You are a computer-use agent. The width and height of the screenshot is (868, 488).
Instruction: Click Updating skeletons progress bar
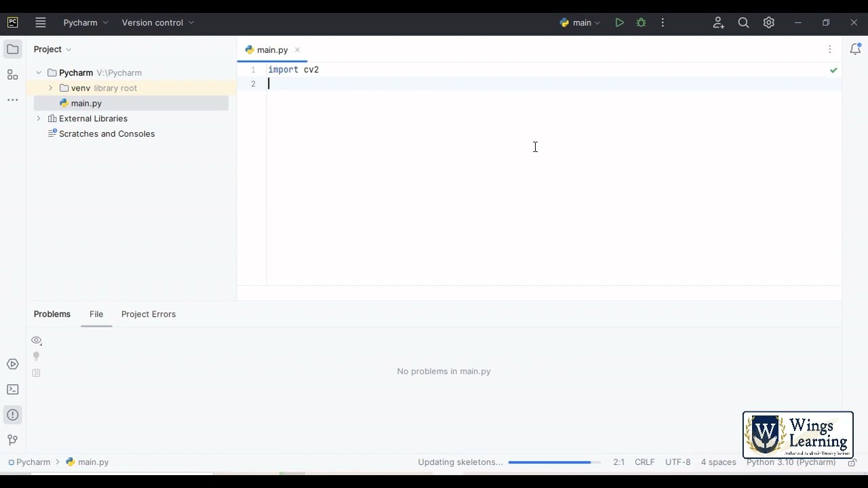coord(554,462)
